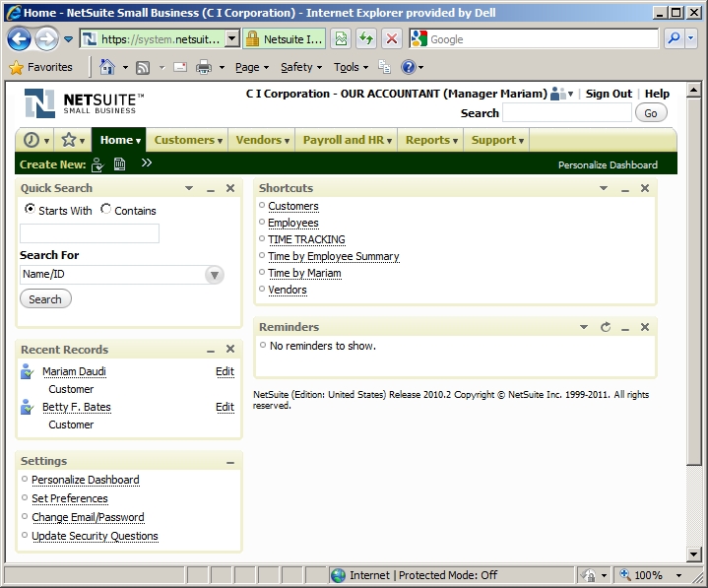Click Personalize Dashboard in the green bar
Screen dimensions: 708x588
[608, 165]
